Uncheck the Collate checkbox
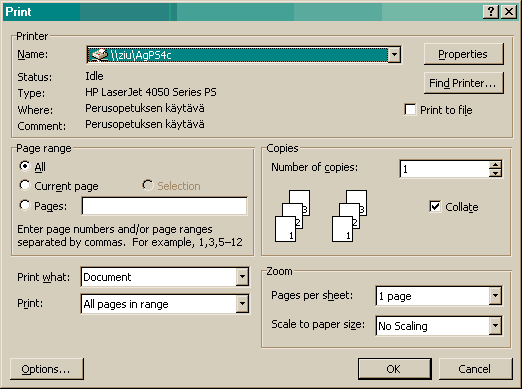This screenshot has height=389, width=522. [435, 207]
